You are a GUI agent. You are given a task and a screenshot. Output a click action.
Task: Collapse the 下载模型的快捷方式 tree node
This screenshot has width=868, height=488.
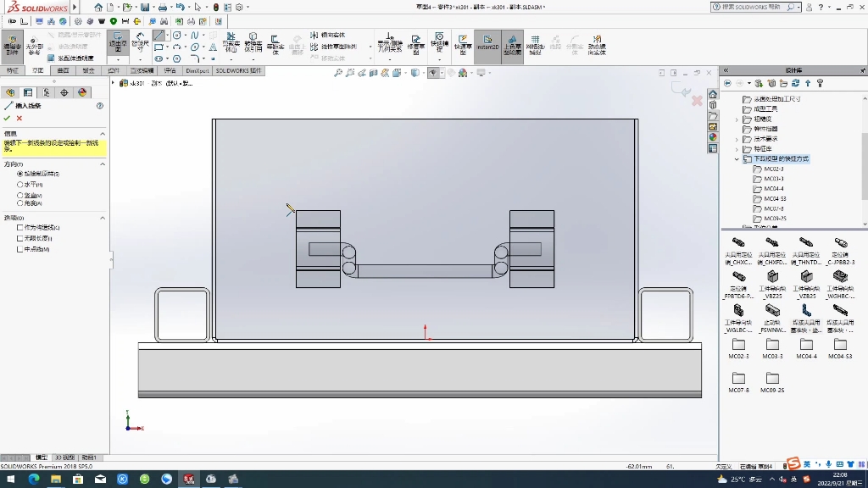click(x=737, y=158)
